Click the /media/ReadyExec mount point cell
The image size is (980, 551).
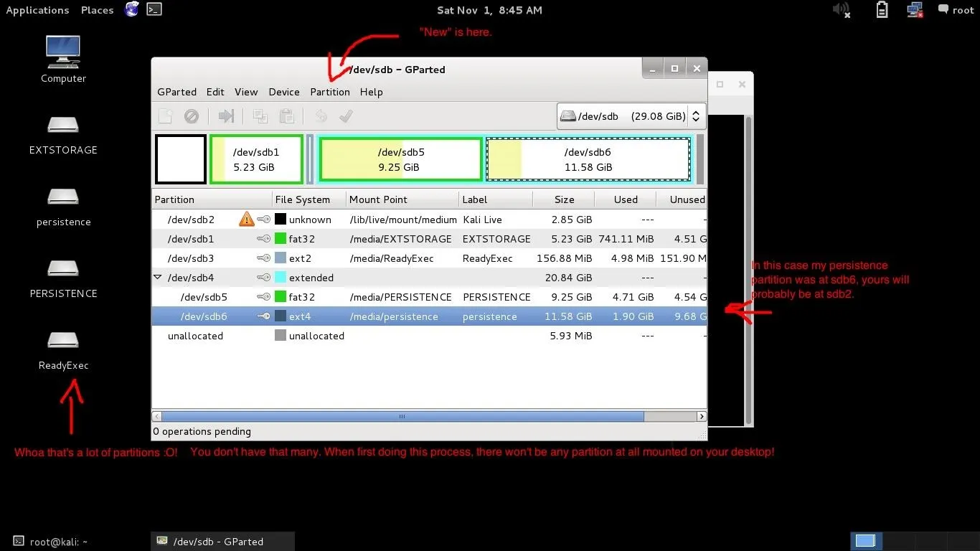point(392,258)
